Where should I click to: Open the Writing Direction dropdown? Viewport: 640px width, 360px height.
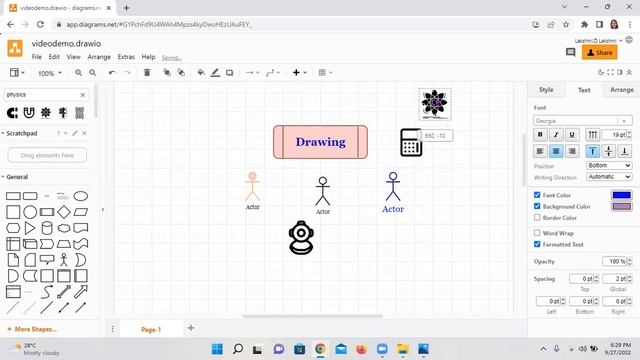click(x=609, y=177)
